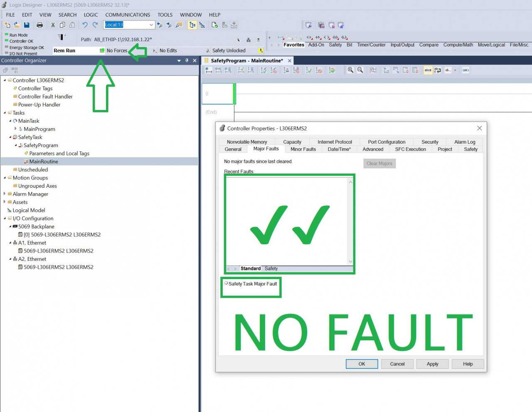This screenshot has width=532, height=412.
Task: Click the Undo arrow icon
Action: [x=85, y=25]
